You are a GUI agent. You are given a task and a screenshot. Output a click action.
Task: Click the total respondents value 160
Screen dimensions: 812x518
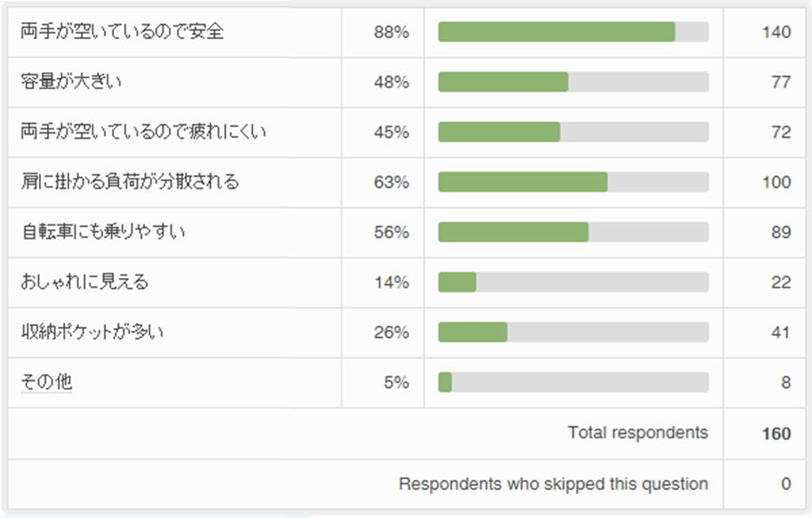[776, 433]
